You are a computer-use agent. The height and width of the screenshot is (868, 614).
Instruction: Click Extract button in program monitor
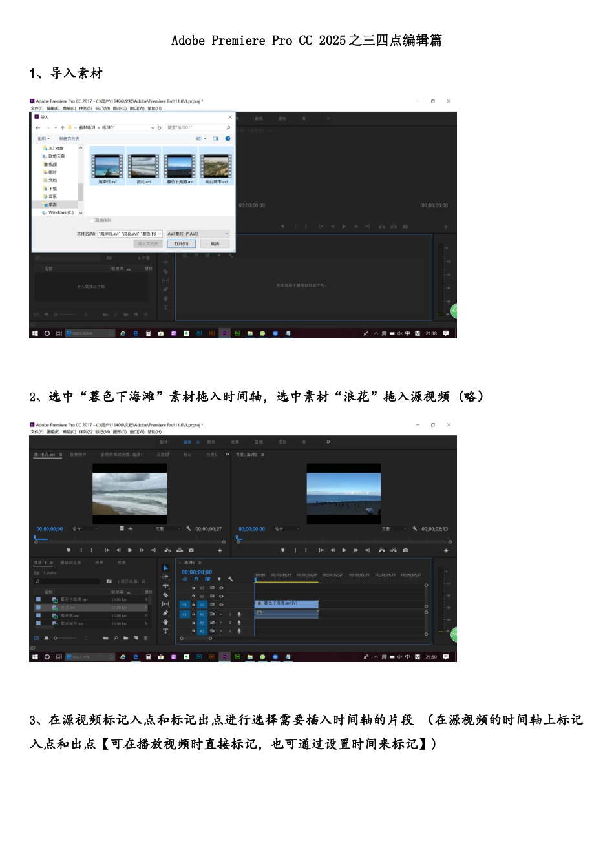pyautogui.click(x=394, y=550)
